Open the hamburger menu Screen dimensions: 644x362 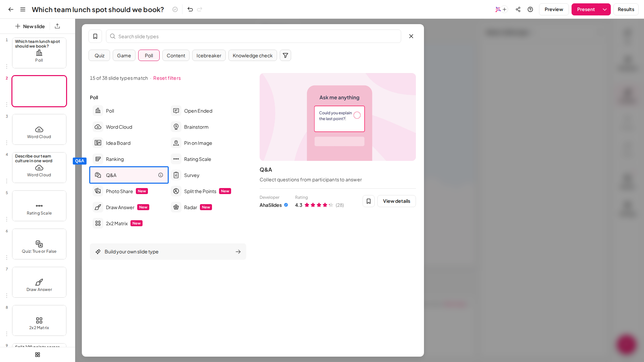23,9
